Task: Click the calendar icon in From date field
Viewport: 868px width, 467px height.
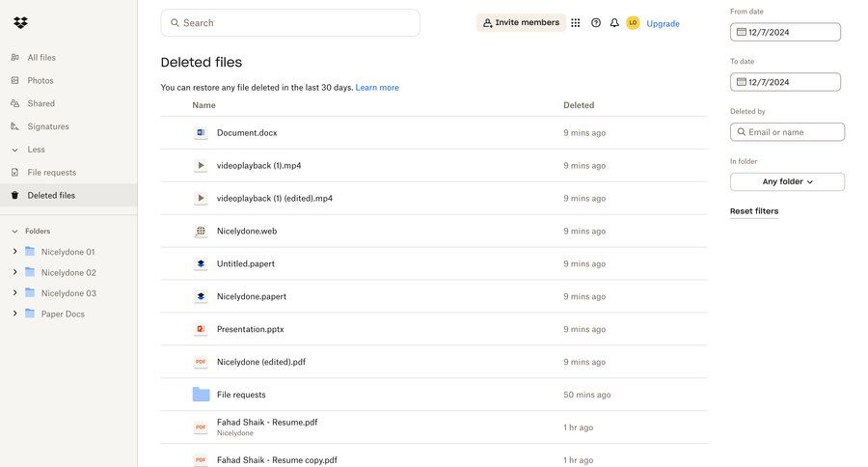Action: point(742,32)
